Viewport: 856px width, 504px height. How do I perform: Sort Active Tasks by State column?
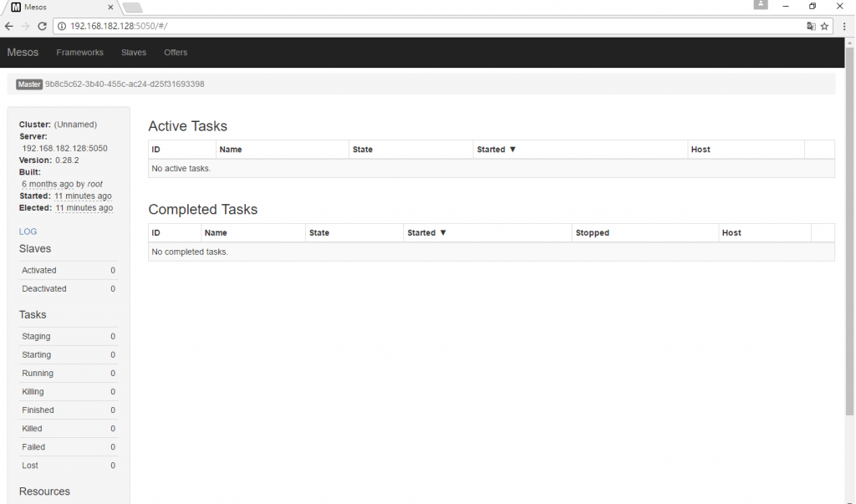pyautogui.click(x=411, y=150)
